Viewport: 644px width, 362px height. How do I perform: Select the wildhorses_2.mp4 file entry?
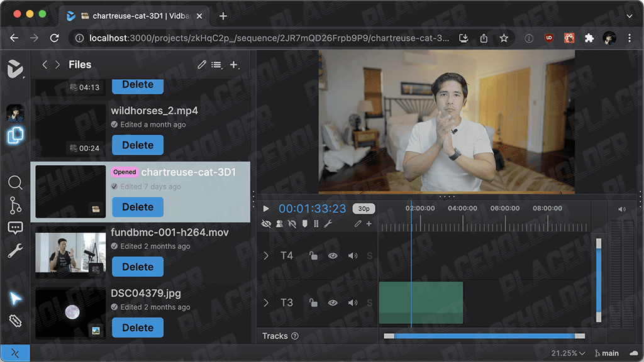pos(154,111)
